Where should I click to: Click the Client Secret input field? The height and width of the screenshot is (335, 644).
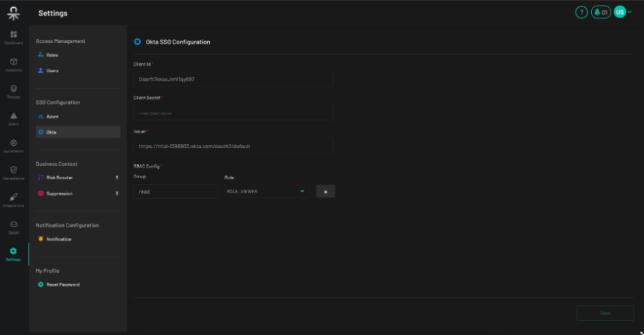233,113
